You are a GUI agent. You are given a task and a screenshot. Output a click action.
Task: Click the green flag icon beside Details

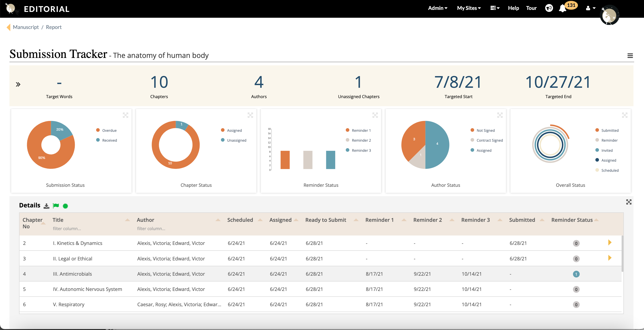click(56, 206)
